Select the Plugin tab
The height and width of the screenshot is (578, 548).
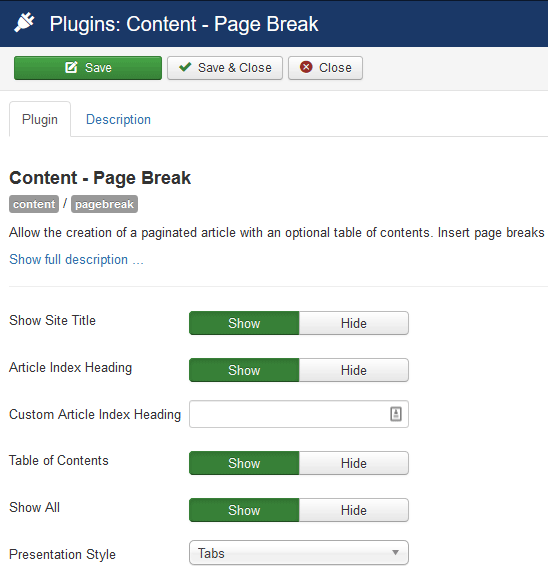(40, 119)
